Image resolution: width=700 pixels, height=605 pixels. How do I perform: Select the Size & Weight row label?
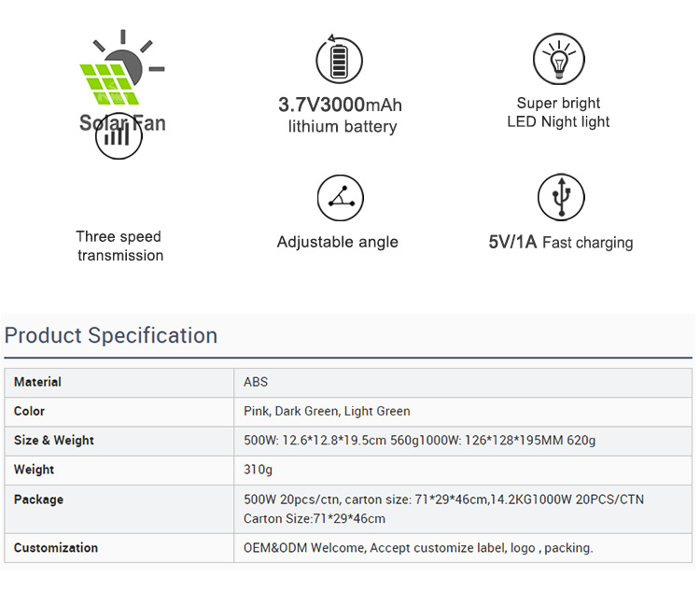coord(54,440)
